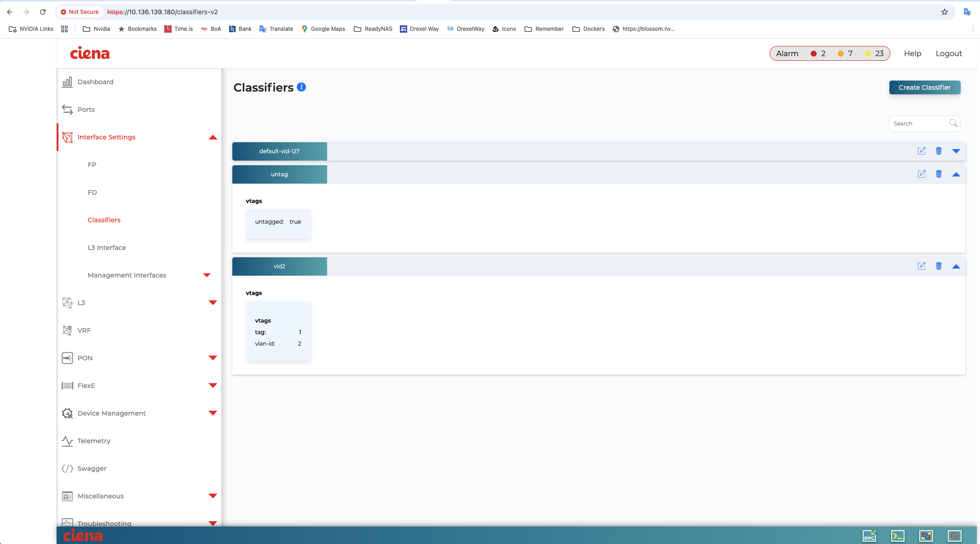Viewport: 980px width, 544px height.
Task: Delete the default-vid-127 classifier
Action: (939, 151)
